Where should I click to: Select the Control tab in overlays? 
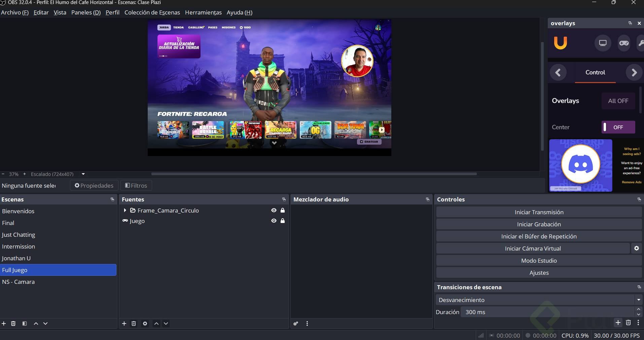[x=595, y=73]
